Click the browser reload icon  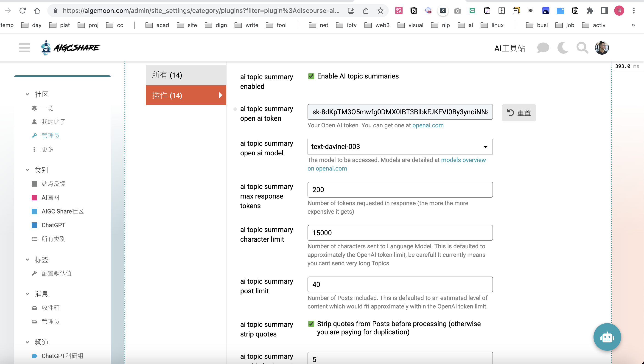pyautogui.click(x=22, y=11)
